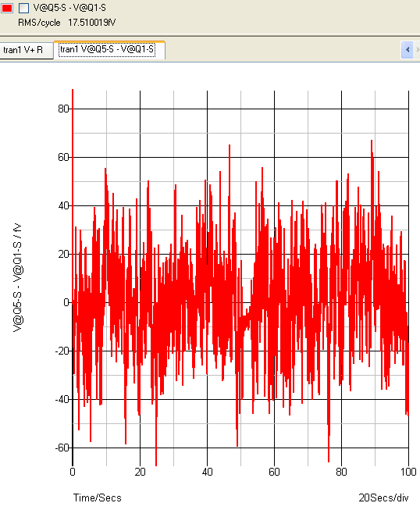Click the 20Secs/div scale label
Screen dimensions: 420x510
[383, 498]
